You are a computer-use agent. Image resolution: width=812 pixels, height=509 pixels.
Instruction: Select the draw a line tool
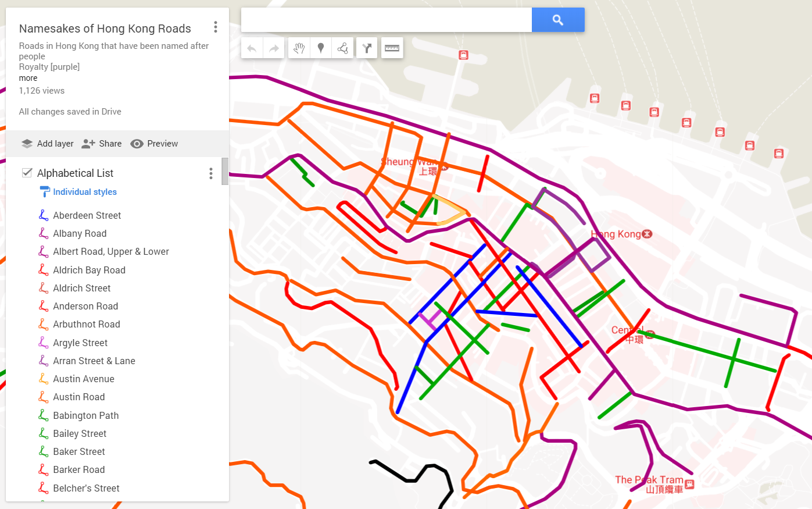point(343,48)
